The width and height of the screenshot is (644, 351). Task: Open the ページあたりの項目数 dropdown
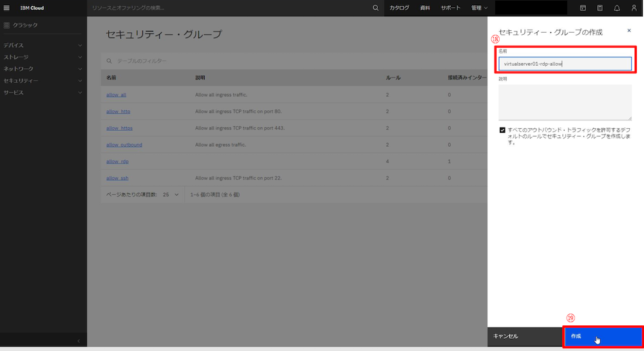(171, 194)
